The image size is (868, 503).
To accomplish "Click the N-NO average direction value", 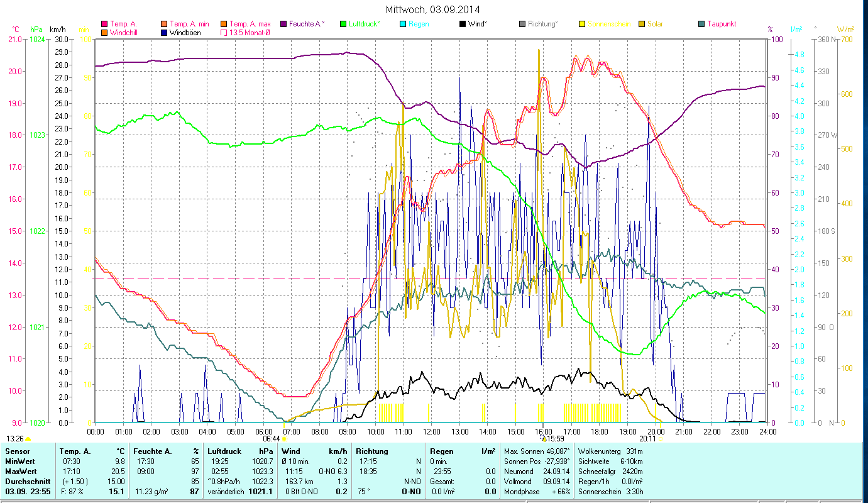I will pos(412,482).
